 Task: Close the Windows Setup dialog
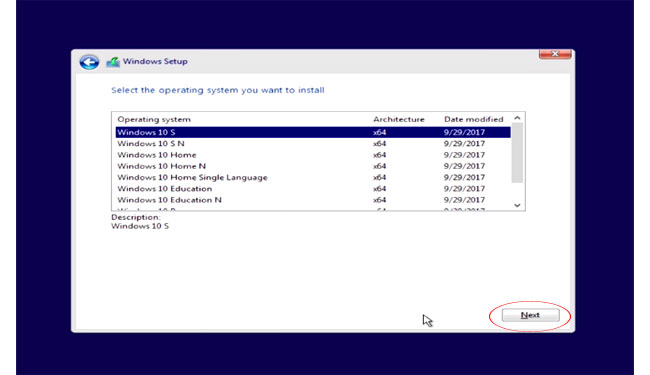(555, 54)
